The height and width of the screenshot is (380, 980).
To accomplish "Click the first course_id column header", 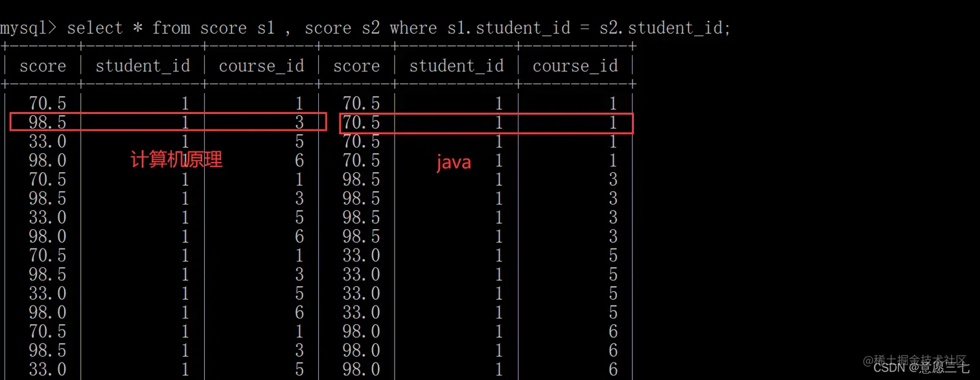I will point(261,66).
